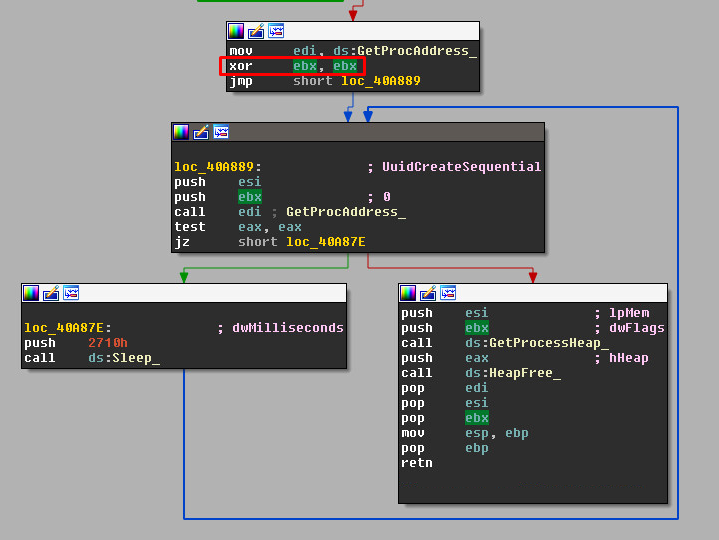Click the 2710h push value

coord(108,343)
